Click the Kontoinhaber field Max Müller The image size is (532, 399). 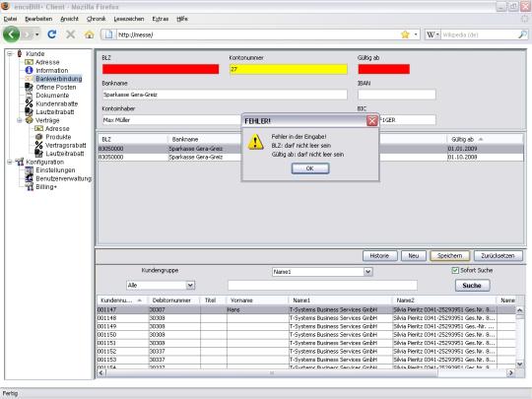[x=171, y=120]
